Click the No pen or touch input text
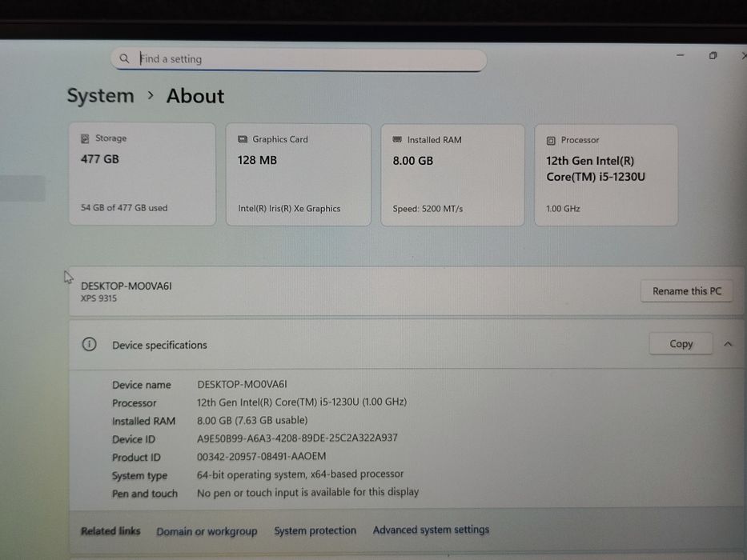Image resolution: width=747 pixels, height=560 pixels. tap(307, 492)
